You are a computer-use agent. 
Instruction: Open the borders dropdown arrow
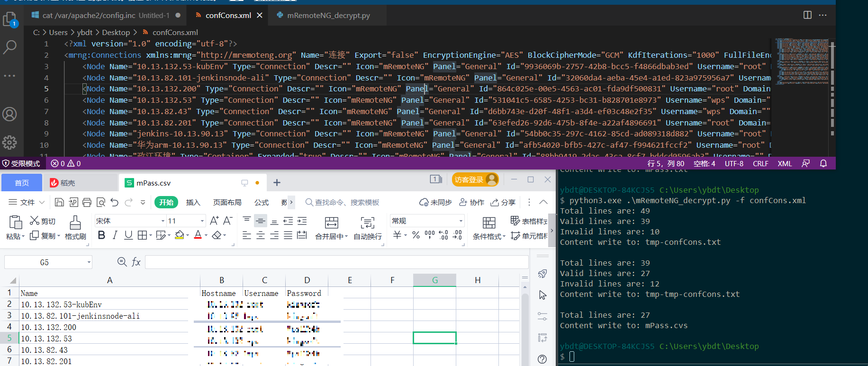point(151,235)
